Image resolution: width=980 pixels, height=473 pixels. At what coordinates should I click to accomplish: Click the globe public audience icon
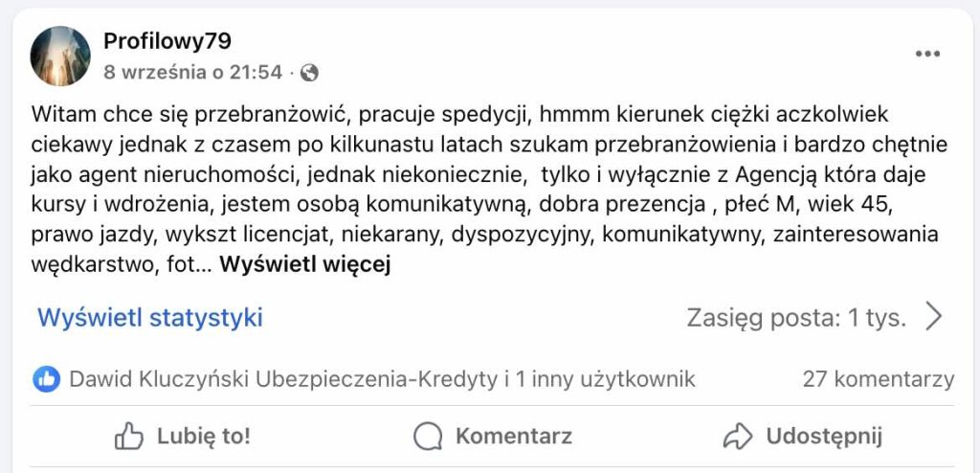click(309, 73)
